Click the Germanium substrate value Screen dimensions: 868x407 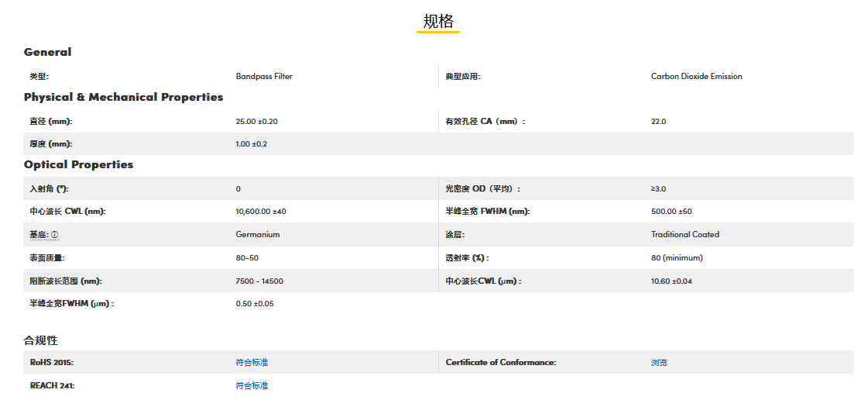point(257,235)
